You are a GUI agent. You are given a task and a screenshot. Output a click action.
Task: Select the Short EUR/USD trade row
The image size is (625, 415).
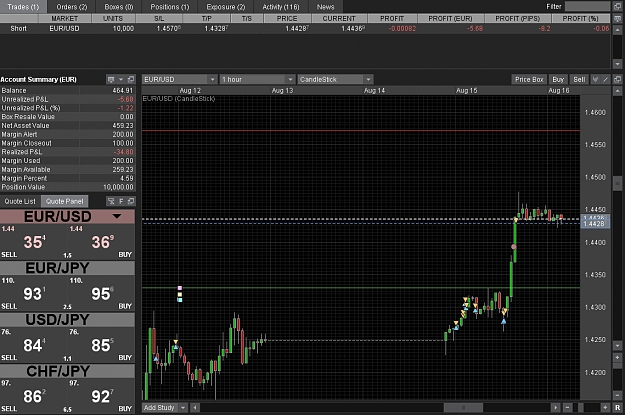[x=305, y=28]
